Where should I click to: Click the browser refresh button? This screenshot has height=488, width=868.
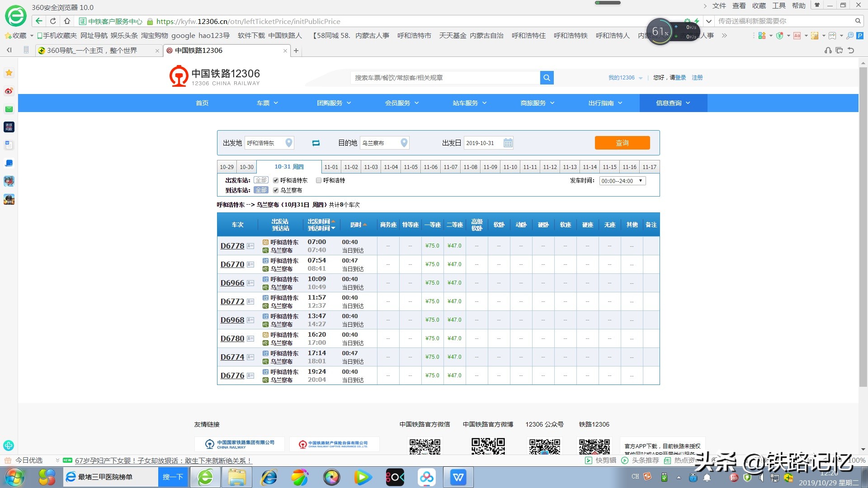coord(53,21)
